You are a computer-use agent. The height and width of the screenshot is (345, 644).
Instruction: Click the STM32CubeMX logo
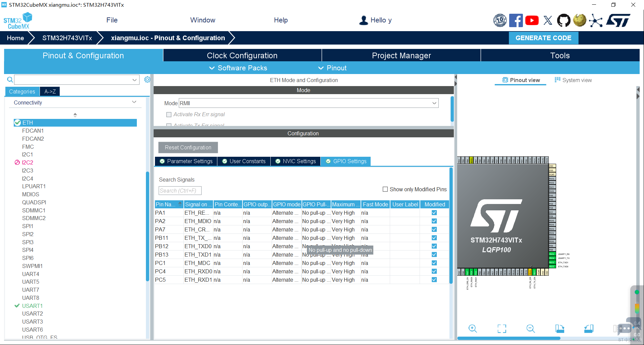(x=18, y=21)
